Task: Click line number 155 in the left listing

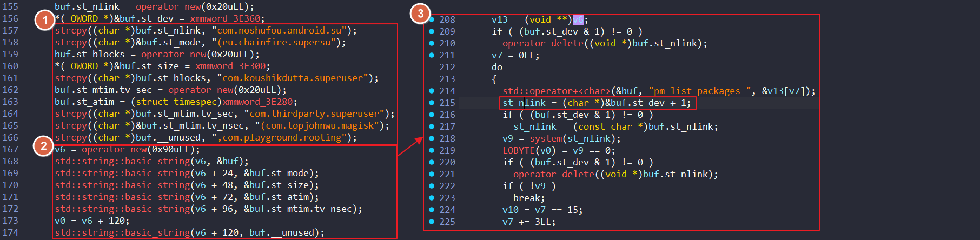Action: [x=10, y=6]
